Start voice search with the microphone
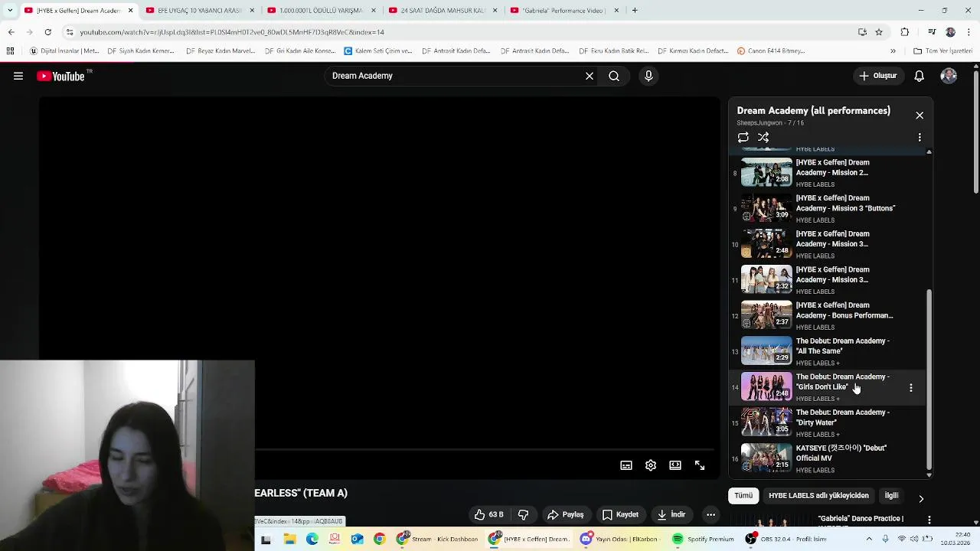The height and width of the screenshot is (551, 980). (x=648, y=76)
